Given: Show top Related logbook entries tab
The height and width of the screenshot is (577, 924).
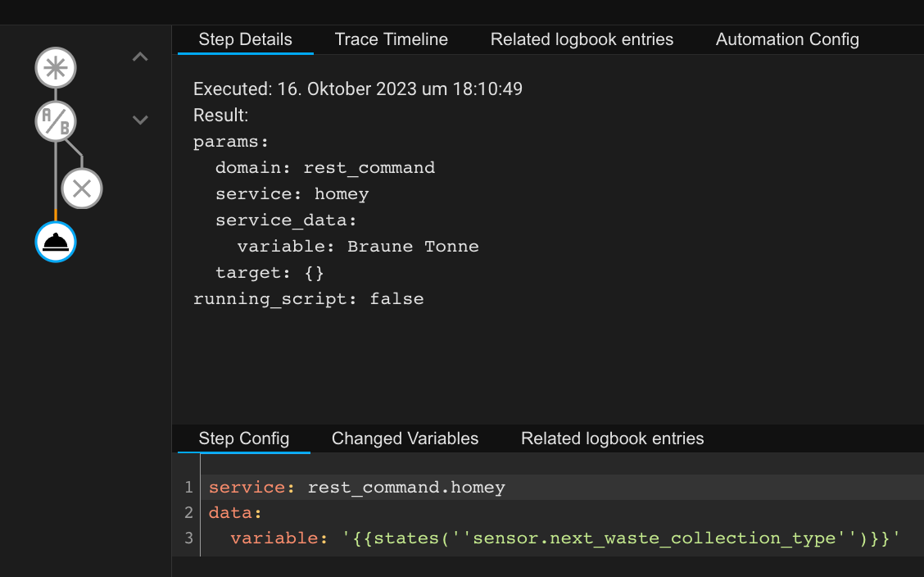Looking at the screenshot, I should coord(582,39).
